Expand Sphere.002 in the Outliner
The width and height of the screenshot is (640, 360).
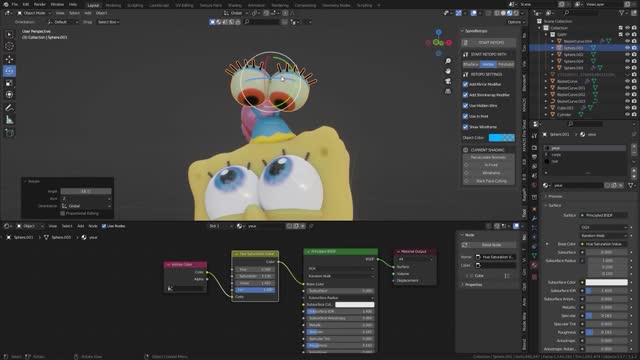(553, 55)
